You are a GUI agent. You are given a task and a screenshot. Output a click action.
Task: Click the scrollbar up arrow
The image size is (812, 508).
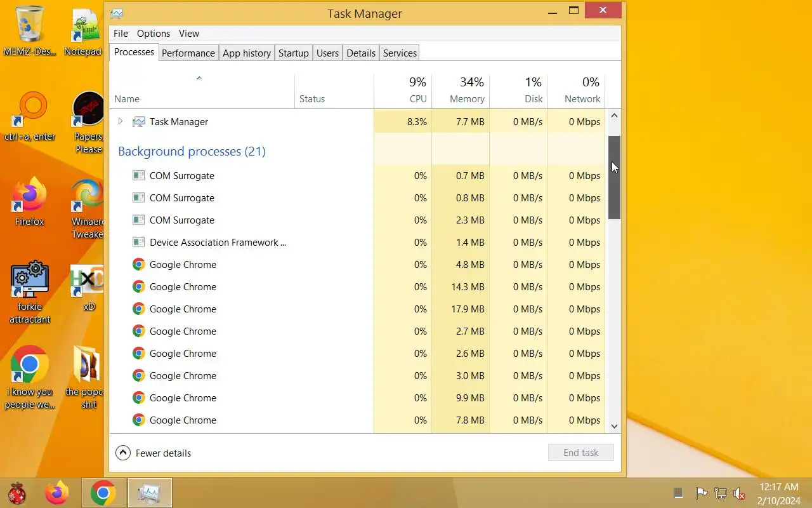click(614, 116)
